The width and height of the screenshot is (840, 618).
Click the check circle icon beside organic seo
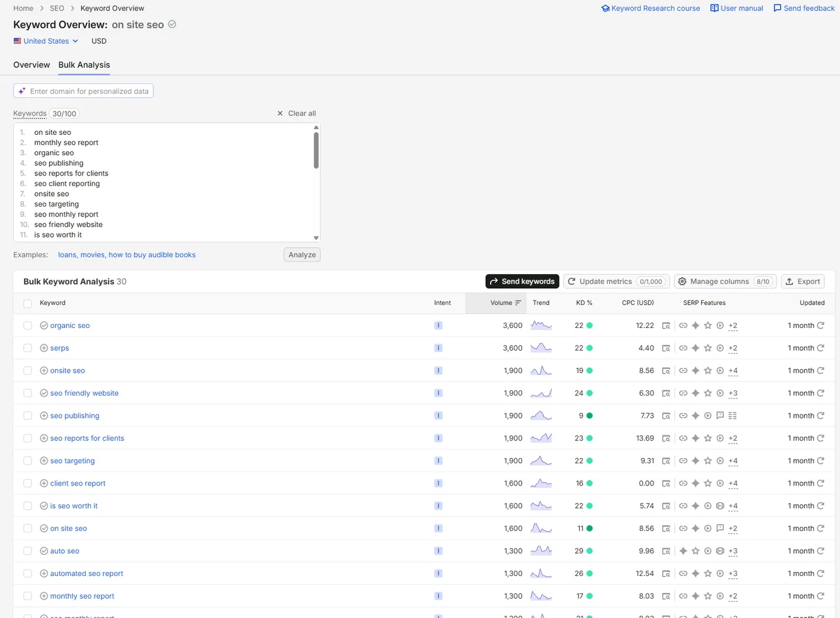pyautogui.click(x=44, y=326)
